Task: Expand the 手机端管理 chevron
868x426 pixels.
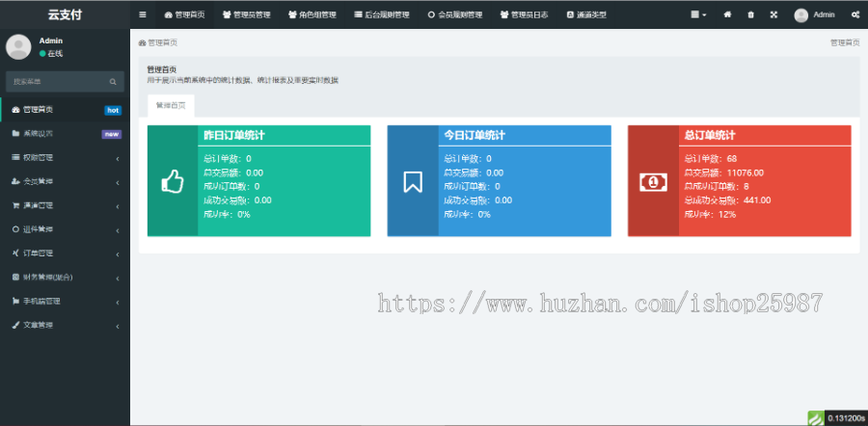Action: (118, 303)
